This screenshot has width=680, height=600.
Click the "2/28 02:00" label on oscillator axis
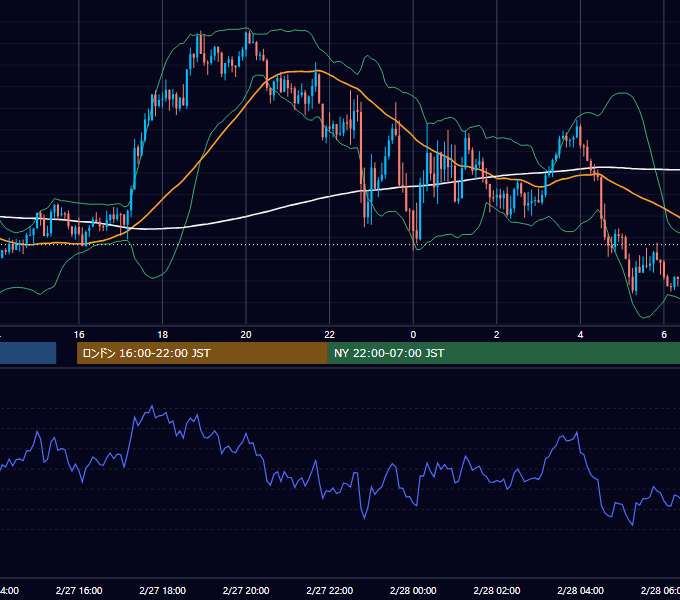point(497,590)
